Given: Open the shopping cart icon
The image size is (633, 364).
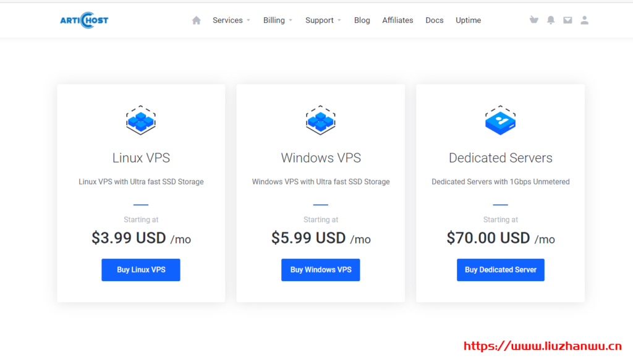Looking at the screenshot, I should coord(534,20).
